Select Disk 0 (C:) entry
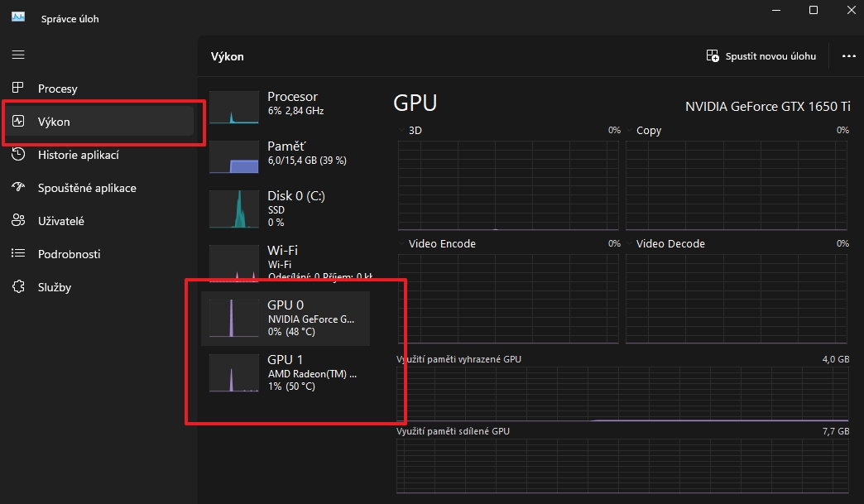The width and height of the screenshot is (864, 504). [x=286, y=209]
